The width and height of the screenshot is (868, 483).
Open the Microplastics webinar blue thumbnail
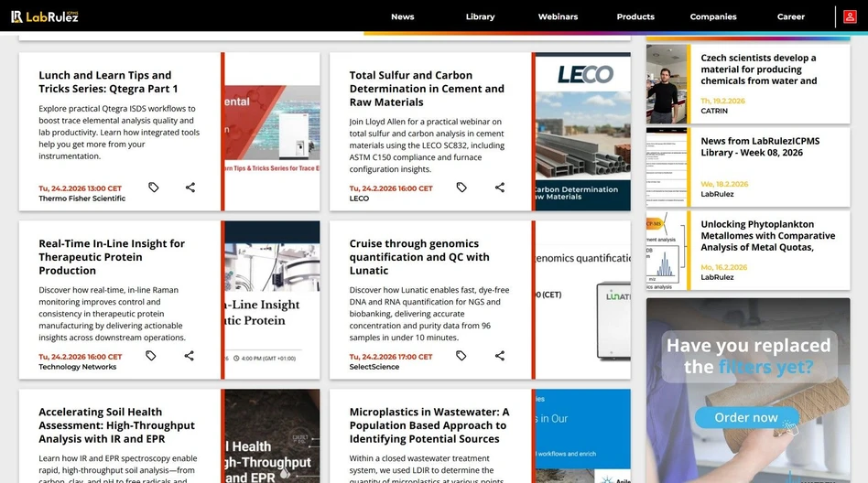point(583,436)
